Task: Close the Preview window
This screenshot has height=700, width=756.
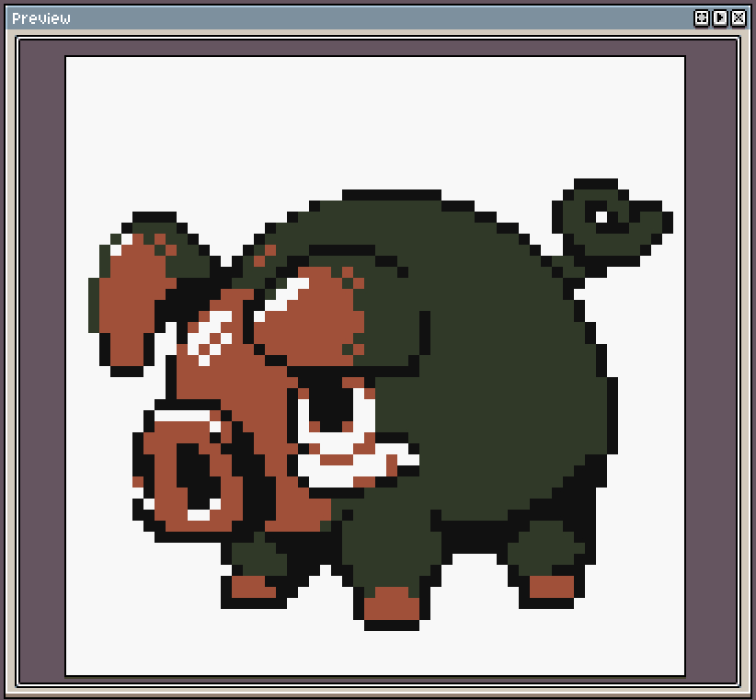Action: 739,17
